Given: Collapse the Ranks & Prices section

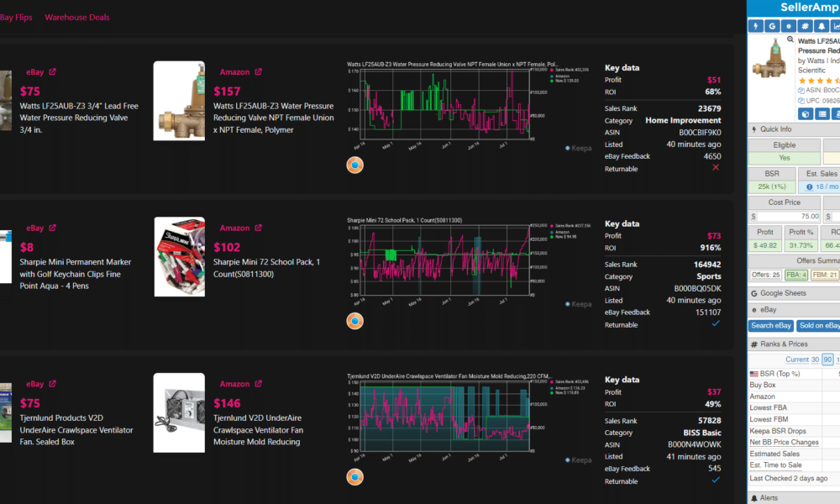Looking at the screenshot, I should point(794,344).
